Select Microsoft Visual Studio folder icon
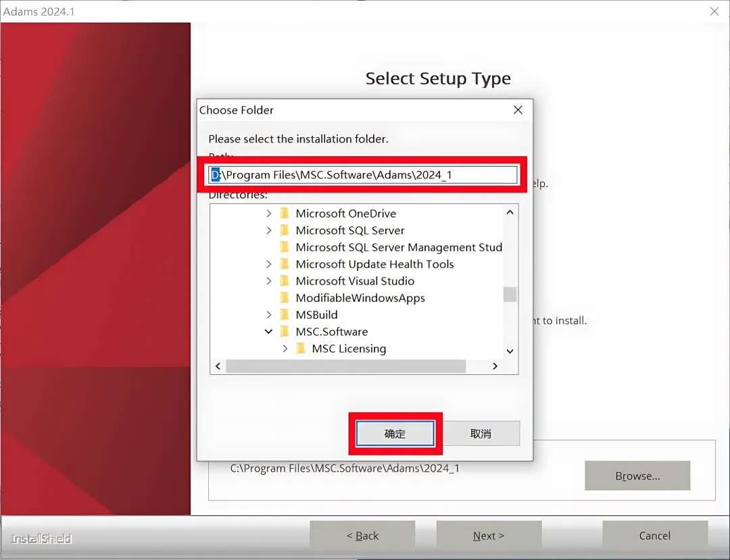The height and width of the screenshot is (560, 730). tap(285, 281)
